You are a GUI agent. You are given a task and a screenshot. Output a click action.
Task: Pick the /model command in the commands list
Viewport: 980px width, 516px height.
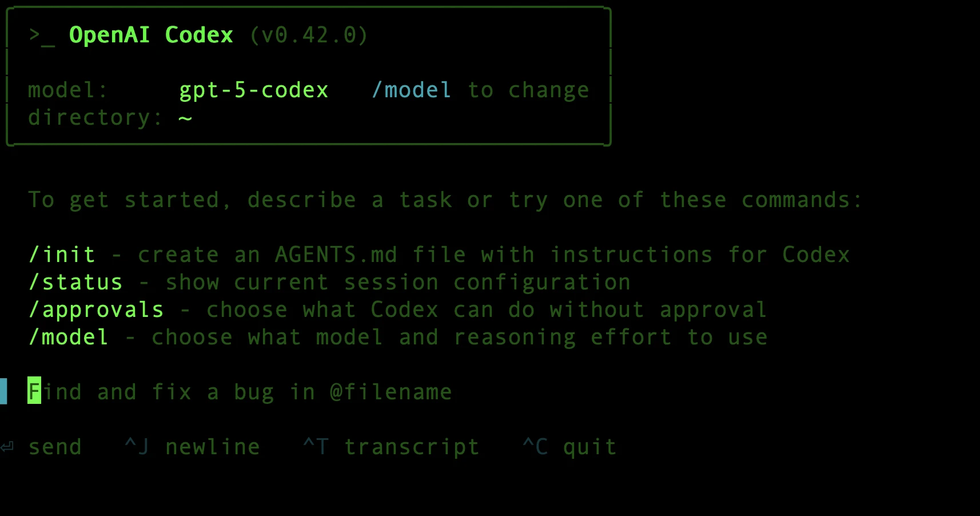coord(69,337)
